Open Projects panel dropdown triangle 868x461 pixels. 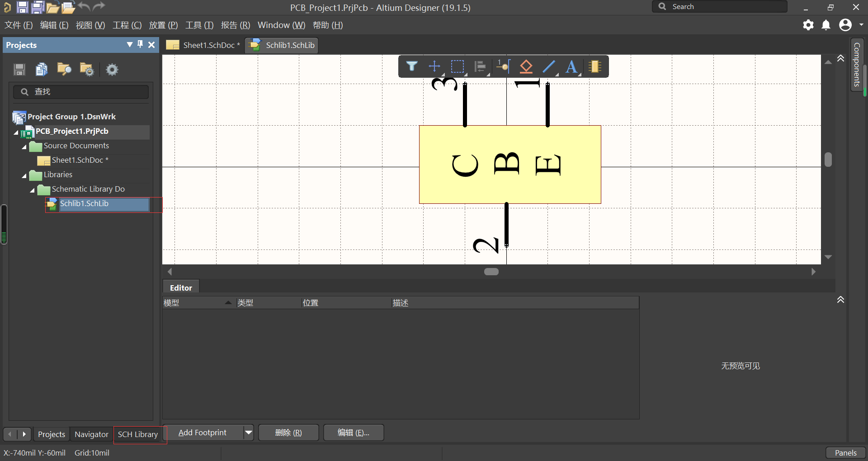click(x=130, y=44)
